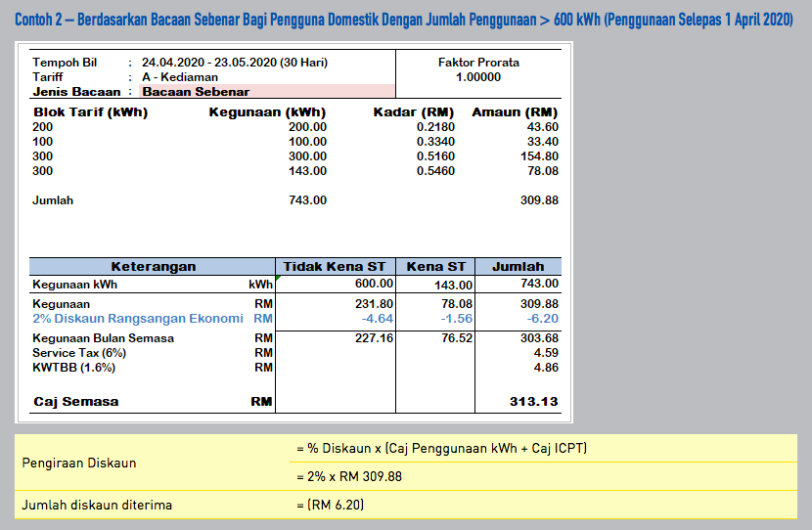This screenshot has height=530, width=812.
Task: Click the "Jumlah diskaun diterima" label
Action: click(97, 506)
